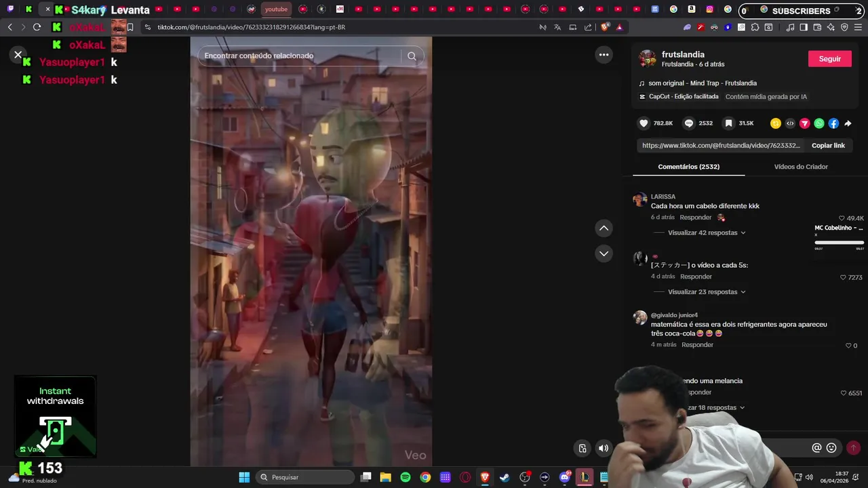Open comments via speech bubble icon
The height and width of the screenshot is (488, 868).
point(689,123)
